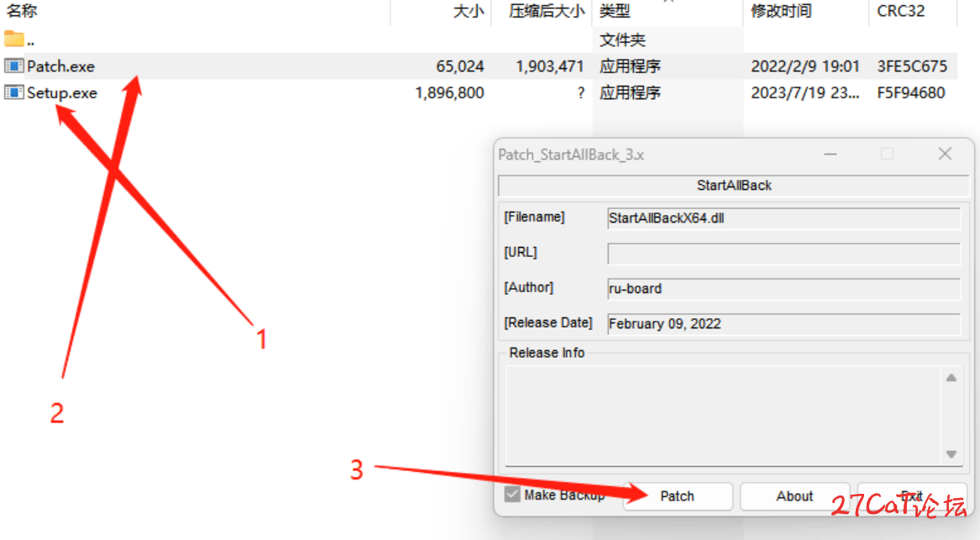Image resolution: width=980 pixels, height=540 pixels.
Task: Sort by the 类型 column header
Action: click(x=615, y=11)
